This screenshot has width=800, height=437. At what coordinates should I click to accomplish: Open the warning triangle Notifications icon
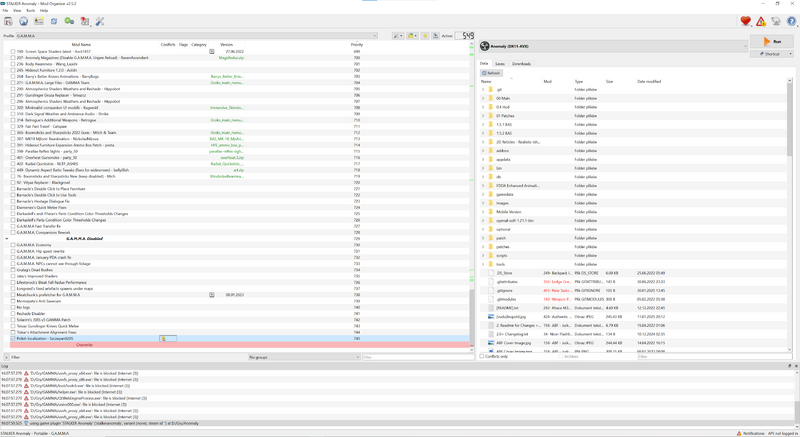[x=760, y=21]
